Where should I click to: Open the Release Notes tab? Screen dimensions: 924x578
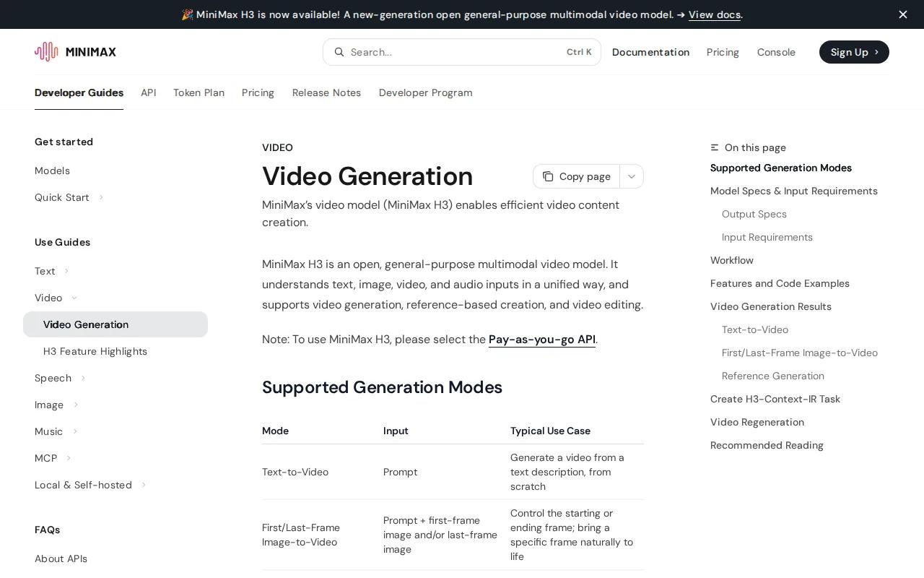point(326,92)
